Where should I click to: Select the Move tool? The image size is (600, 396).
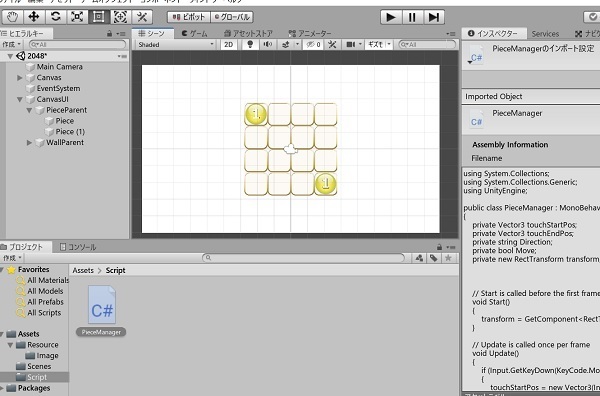(x=34, y=17)
